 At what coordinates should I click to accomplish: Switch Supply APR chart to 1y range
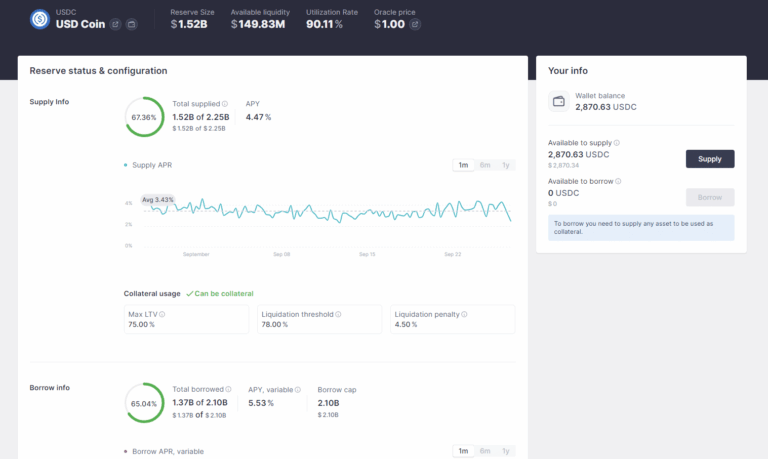(x=506, y=165)
